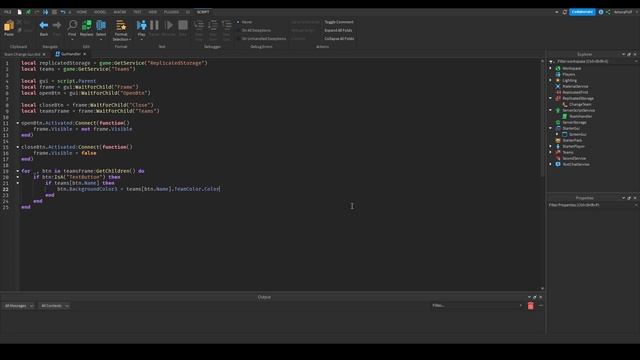This screenshot has height=360, width=640.
Task: Open the Replace tool in the ribbon
Action: tap(87, 25)
